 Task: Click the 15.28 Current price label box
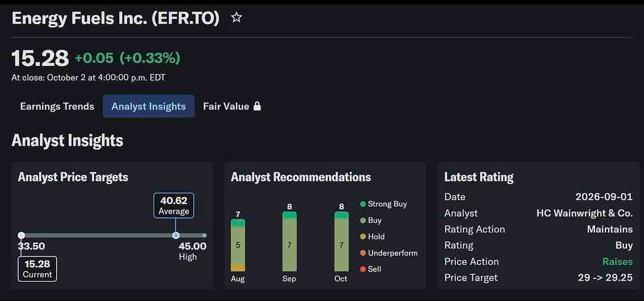[x=37, y=269]
